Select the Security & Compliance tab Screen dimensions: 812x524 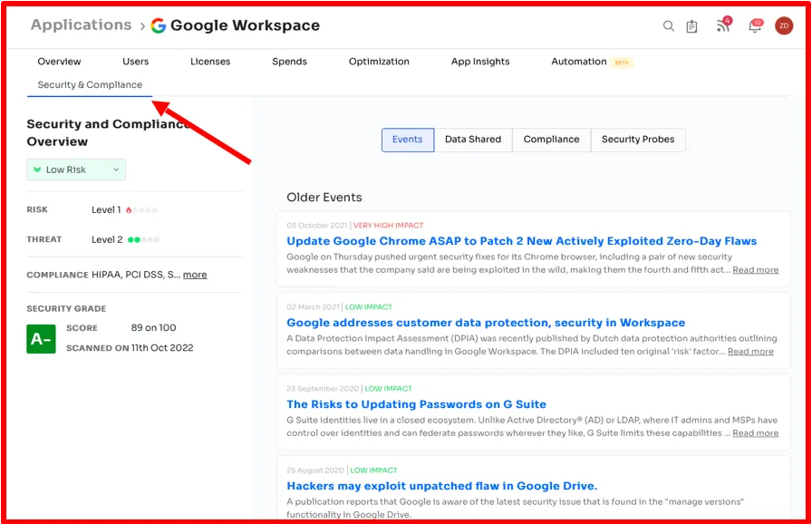coord(90,85)
